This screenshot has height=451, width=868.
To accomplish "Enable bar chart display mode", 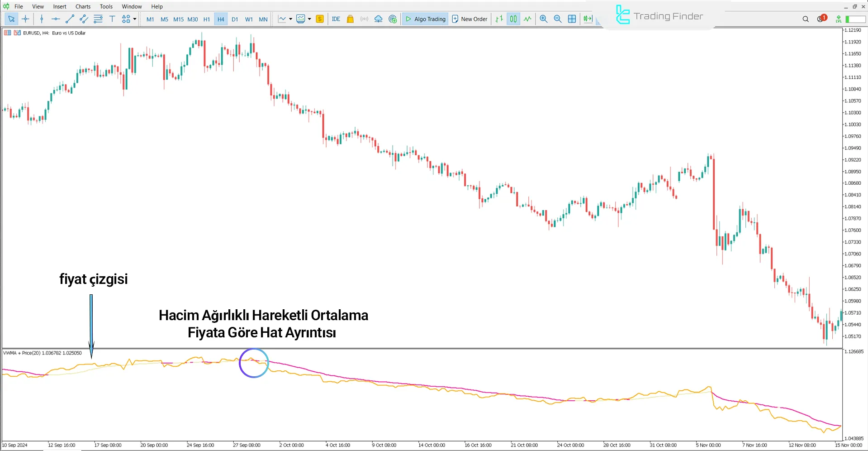I will pyautogui.click(x=499, y=19).
